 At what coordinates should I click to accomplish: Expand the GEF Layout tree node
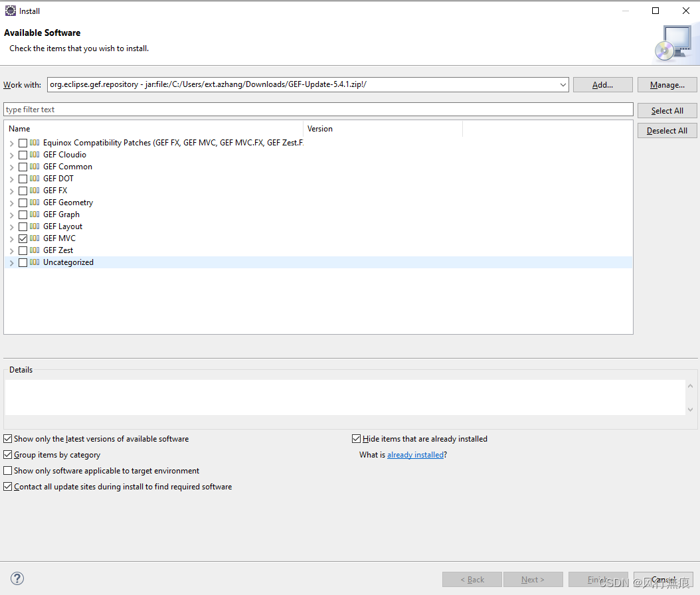pos(11,227)
